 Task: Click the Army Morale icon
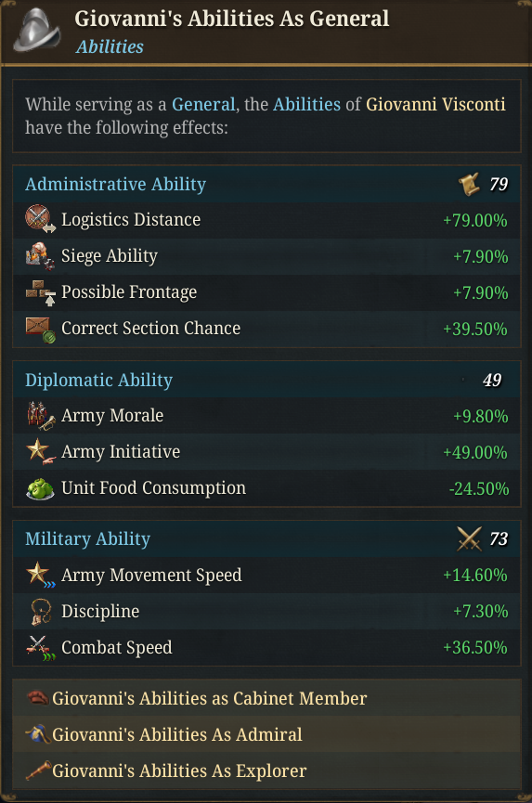(40, 415)
